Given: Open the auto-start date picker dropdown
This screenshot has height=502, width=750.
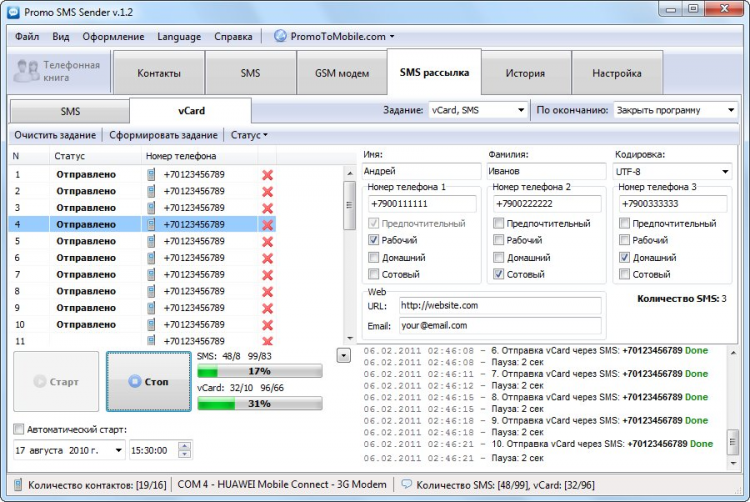Looking at the screenshot, I should coord(118,450).
